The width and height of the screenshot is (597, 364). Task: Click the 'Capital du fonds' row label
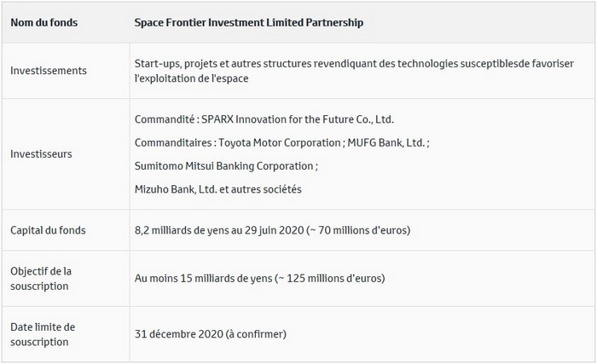[48, 230]
